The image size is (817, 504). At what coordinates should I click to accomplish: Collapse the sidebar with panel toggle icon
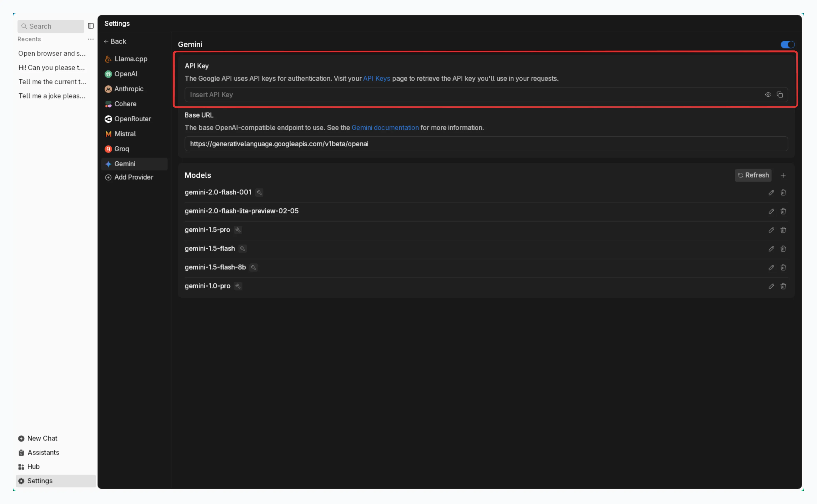point(91,26)
